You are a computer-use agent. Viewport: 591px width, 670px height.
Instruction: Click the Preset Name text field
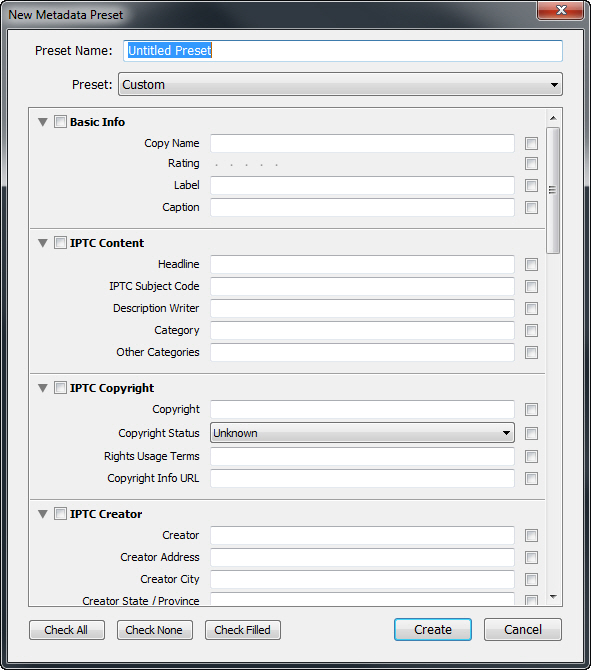343,51
